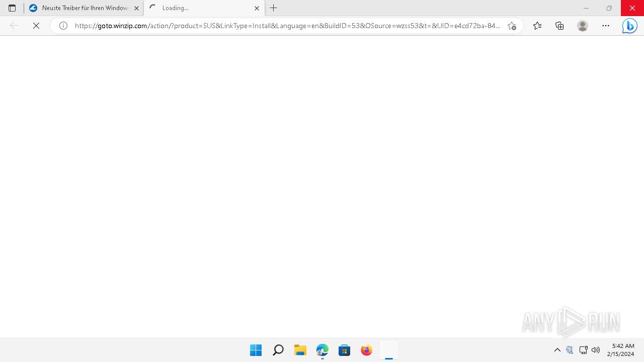The image size is (644, 362).
Task: Switch to the Neuste Treiber für Ihren Windows tab
Action: click(x=84, y=8)
